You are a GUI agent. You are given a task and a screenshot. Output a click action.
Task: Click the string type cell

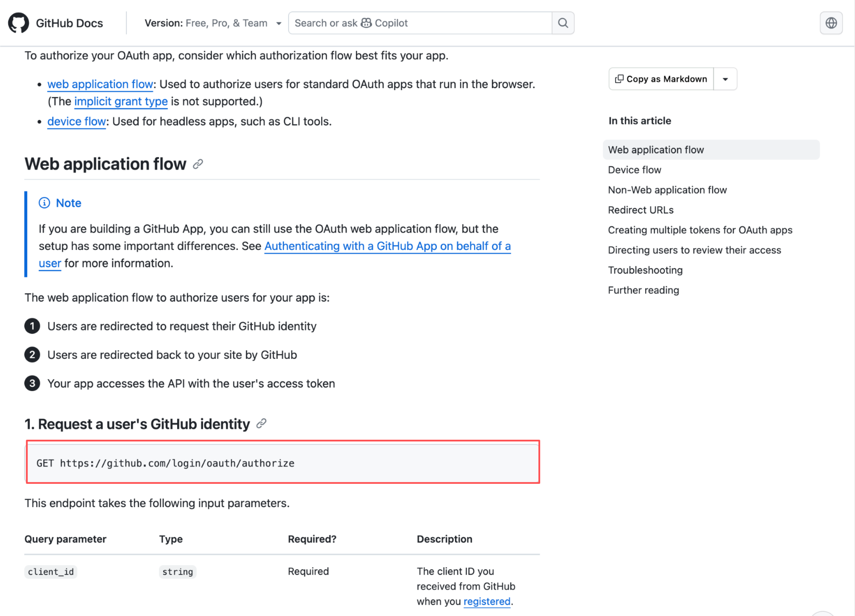point(177,572)
